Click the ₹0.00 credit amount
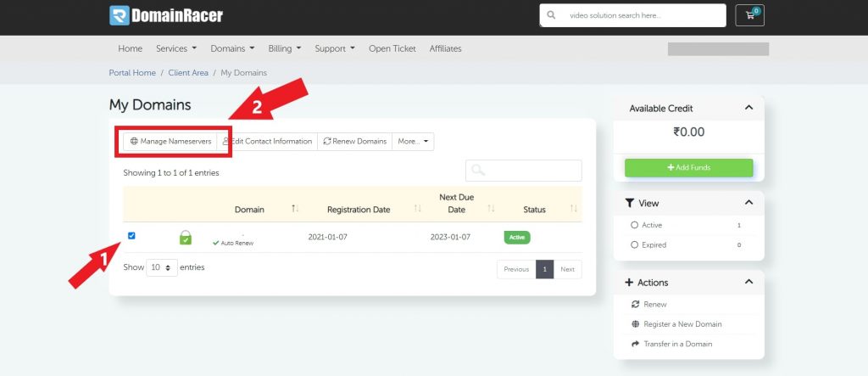The image size is (868, 376). (x=688, y=132)
